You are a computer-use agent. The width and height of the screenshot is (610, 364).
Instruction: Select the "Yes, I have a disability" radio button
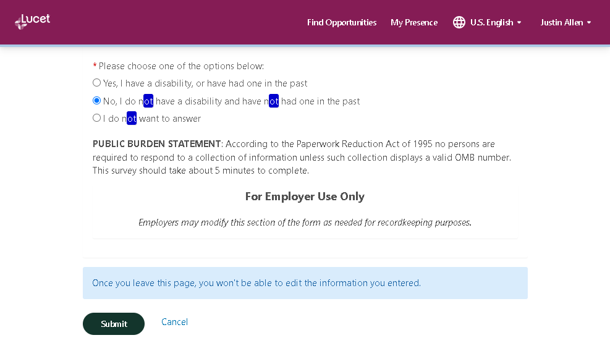click(96, 83)
